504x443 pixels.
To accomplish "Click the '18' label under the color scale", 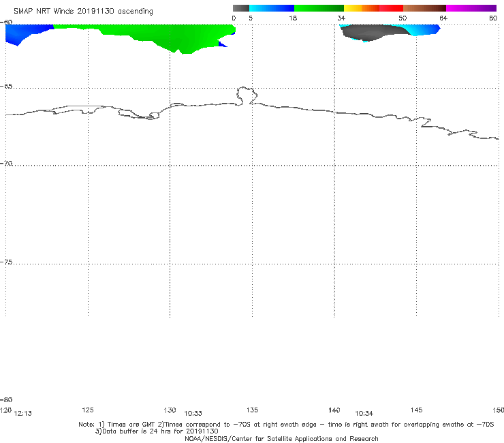I will coord(293,18).
